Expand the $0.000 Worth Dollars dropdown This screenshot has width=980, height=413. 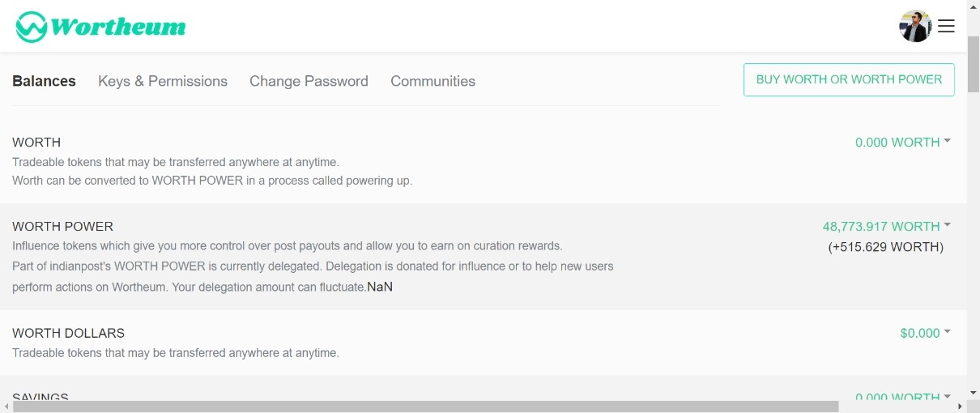[x=925, y=333]
